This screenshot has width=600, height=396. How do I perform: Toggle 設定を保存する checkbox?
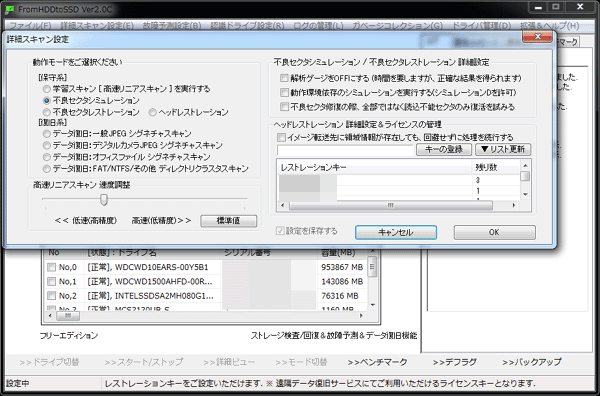click(x=280, y=231)
